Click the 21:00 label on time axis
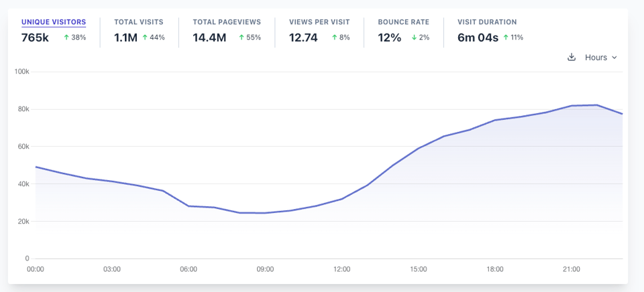The width and height of the screenshot is (644, 292). coord(572,269)
